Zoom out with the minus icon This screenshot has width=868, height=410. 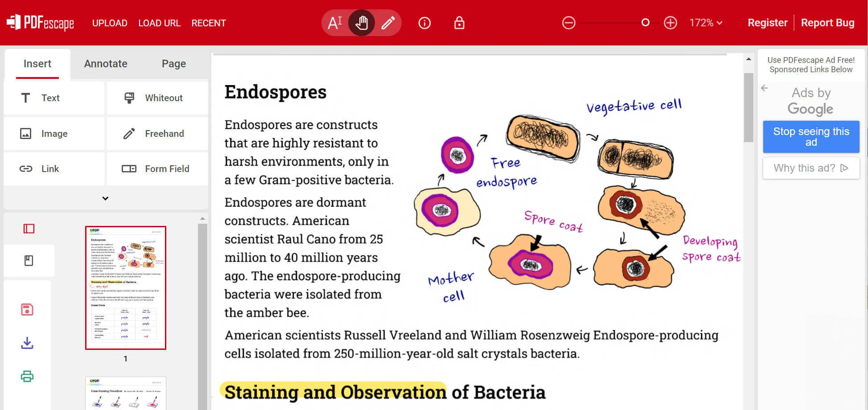[x=568, y=23]
